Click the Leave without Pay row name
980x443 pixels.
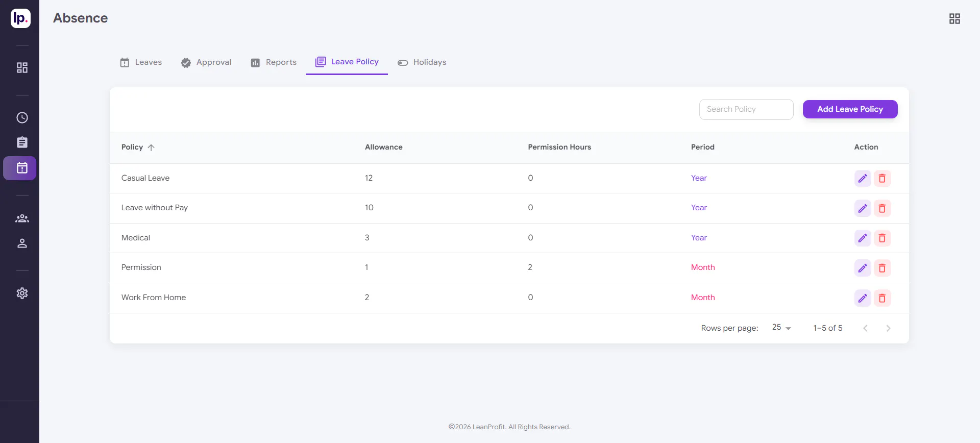point(155,208)
